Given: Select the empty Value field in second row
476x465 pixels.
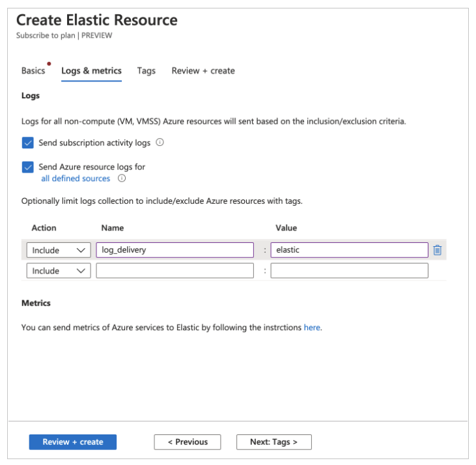Looking at the screenshot, I should tap(349, 271).
